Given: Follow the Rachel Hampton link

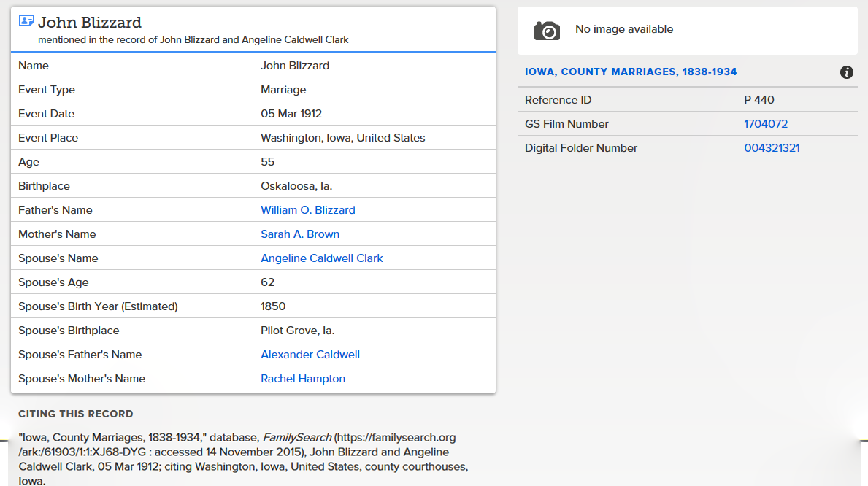Looking at the screenshot, I should (302, 379).
